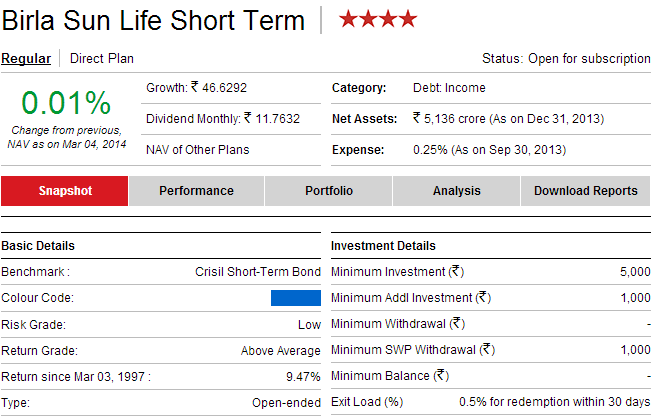Open the Download Reports tab
The height and width of the screenshot is (419, 663).
pos(585,191)
